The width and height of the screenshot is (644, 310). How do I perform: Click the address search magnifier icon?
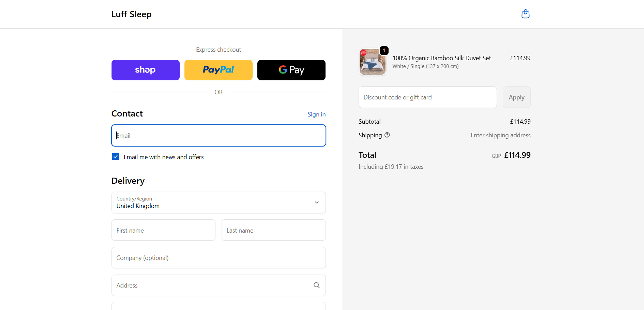316,285
